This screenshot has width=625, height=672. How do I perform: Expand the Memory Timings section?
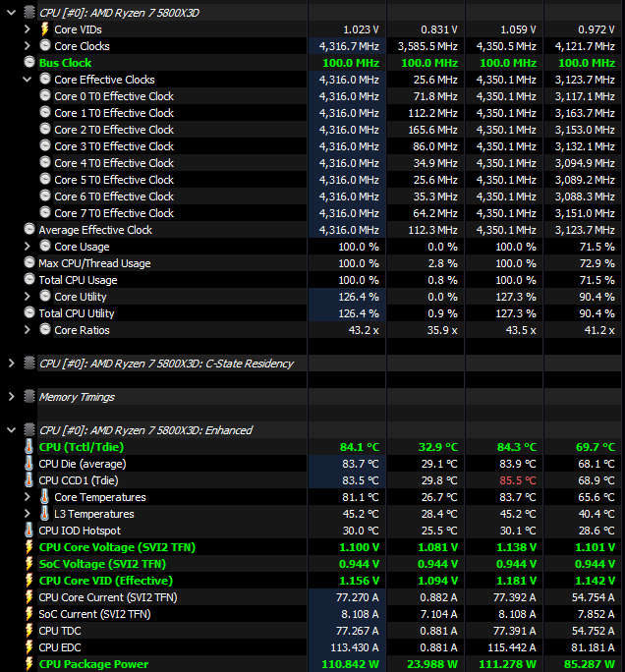tap(12, 397)
